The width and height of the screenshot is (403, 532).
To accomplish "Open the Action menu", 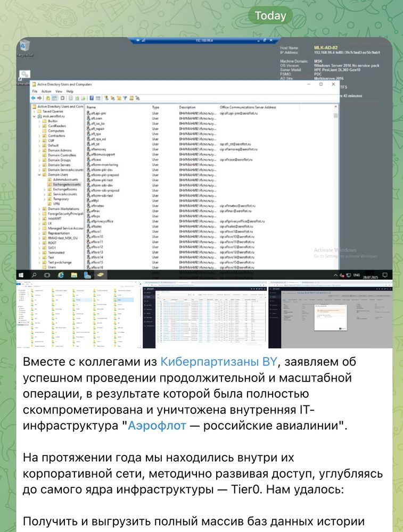I will [x=46, y=92].
